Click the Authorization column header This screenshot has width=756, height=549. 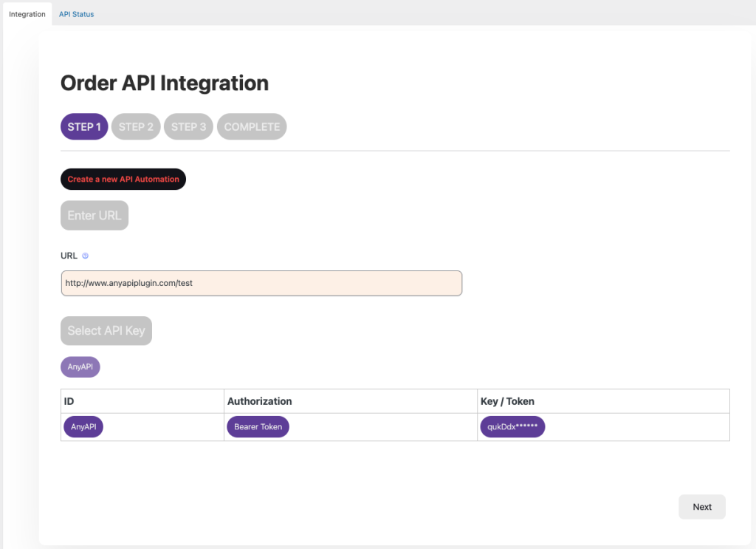[259, 401]
